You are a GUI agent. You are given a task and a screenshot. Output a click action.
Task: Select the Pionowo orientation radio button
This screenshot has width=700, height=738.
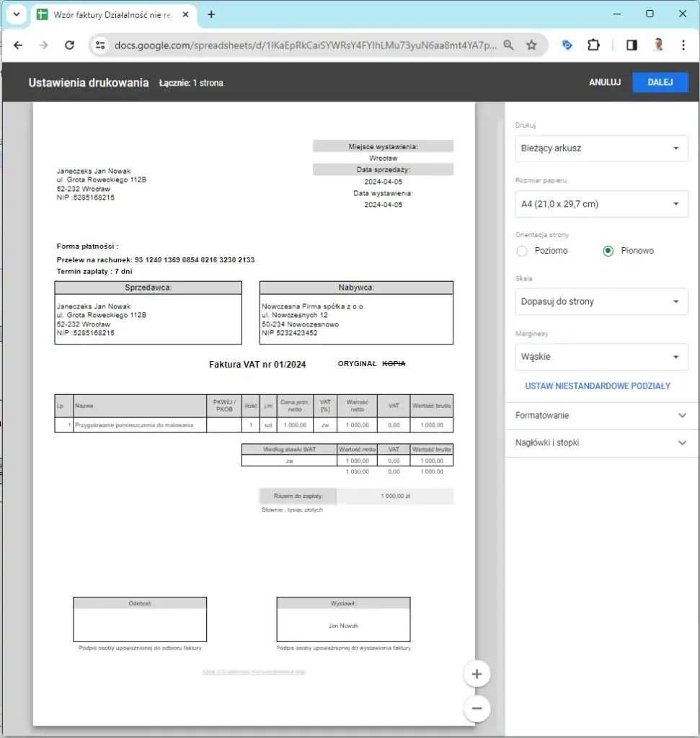pos(608,251)
